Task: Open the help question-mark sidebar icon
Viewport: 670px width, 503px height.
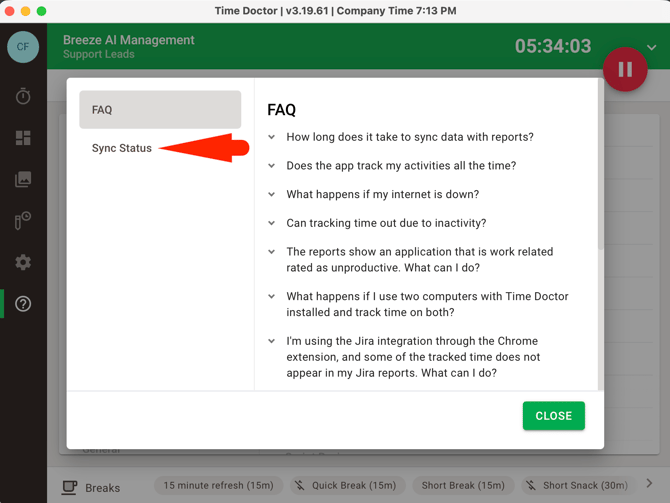Action: click(23, 304)
